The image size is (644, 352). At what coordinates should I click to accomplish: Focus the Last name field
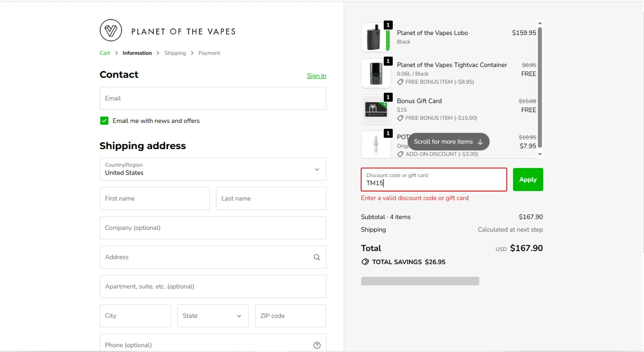pos(271,199)
